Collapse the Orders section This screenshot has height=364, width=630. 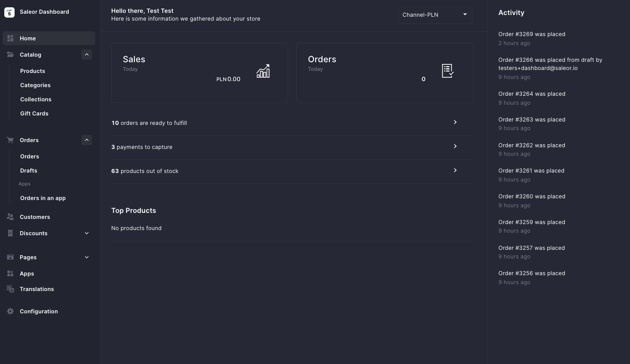pyautogui.click(x=87, y=140)
